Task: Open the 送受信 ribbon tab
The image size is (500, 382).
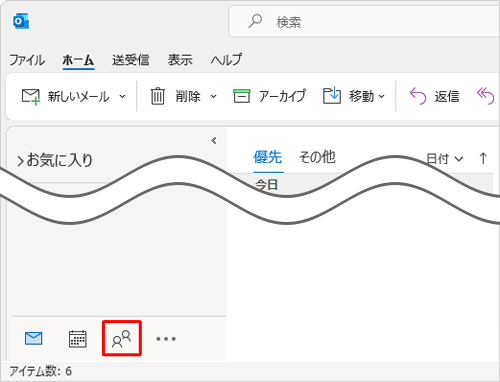Action: point(131,60)
